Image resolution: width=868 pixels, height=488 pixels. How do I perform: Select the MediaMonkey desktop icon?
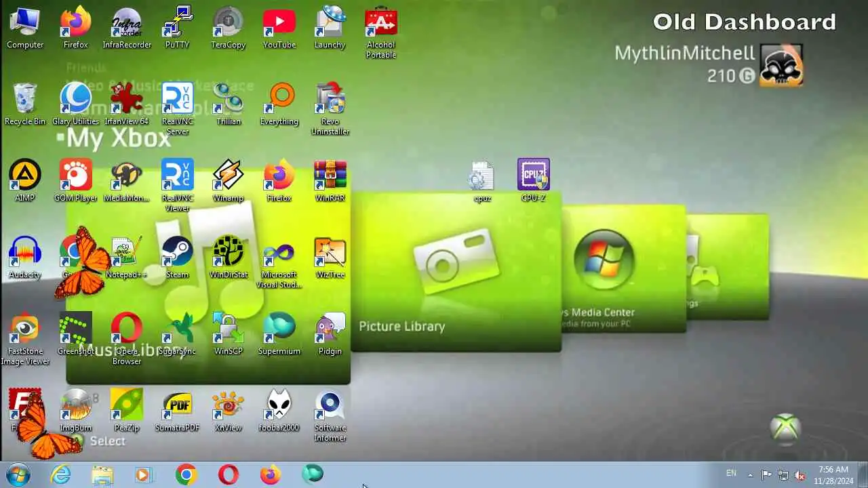pyautogui.click(x=127, y=182)
